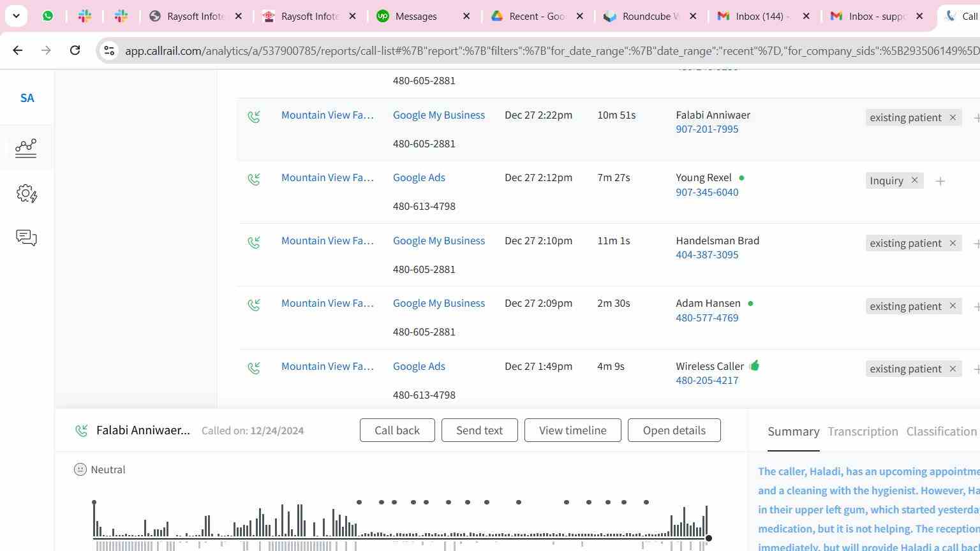Click inbound call icon for Young Rexel row
The image size is (980, 551).
pyautogui.click(x=254, y=179)
